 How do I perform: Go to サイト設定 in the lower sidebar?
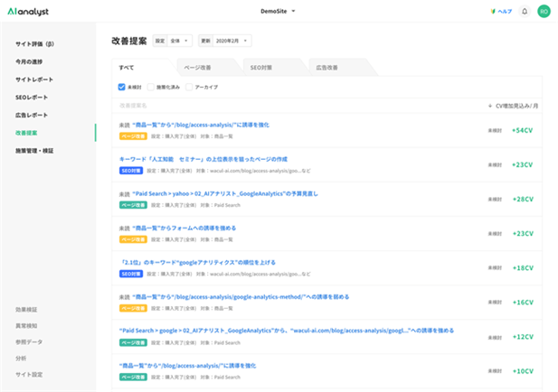click(x=29, y=375)
